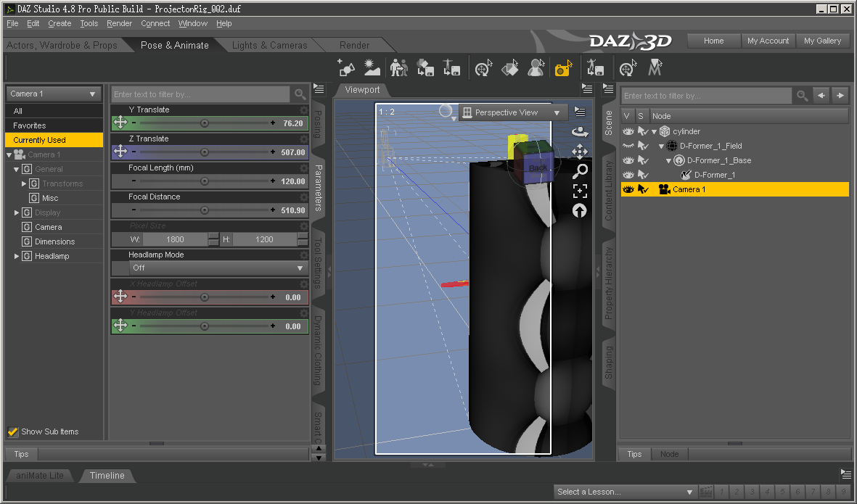Click the save materials preset icon
The image size is (857, 504).
(425, 67)
